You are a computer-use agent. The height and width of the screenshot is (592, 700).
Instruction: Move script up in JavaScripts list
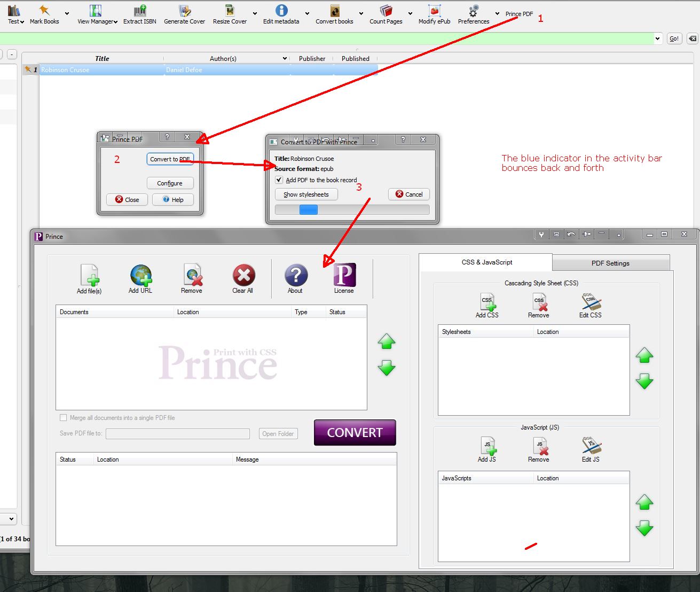coord(644,502)
